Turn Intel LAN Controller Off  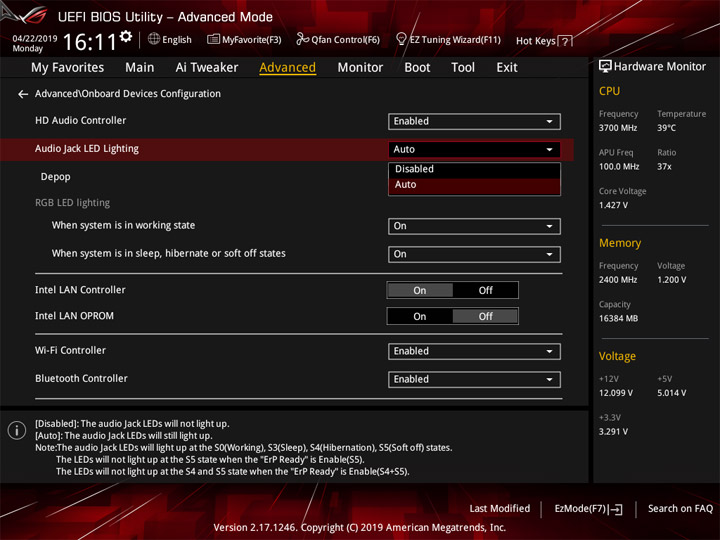[485, 290]
